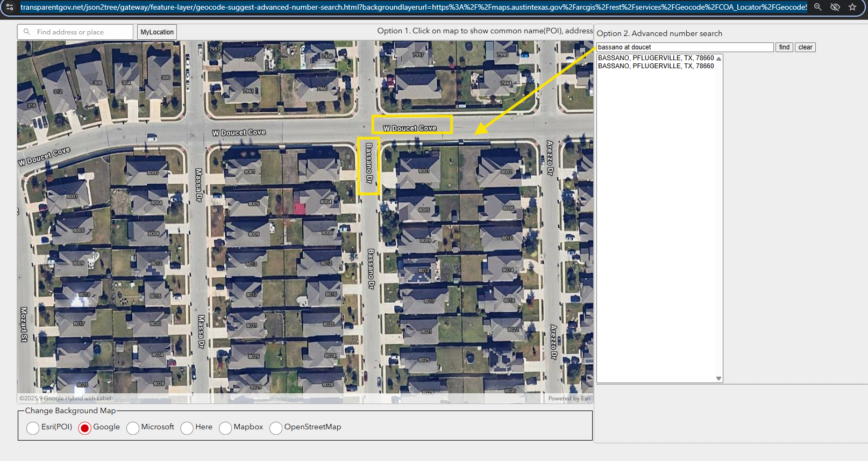Click the 'bassano at doucet' search input

[x=684, y=47]
